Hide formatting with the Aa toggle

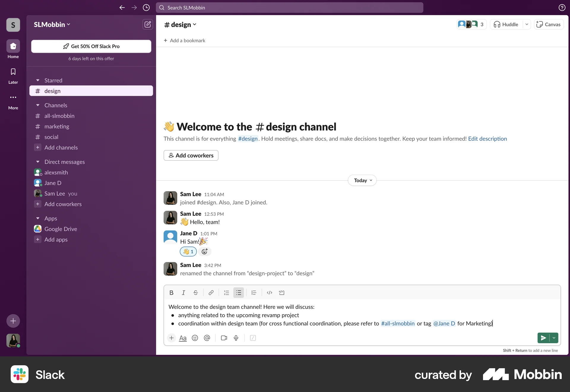[183, 338]
